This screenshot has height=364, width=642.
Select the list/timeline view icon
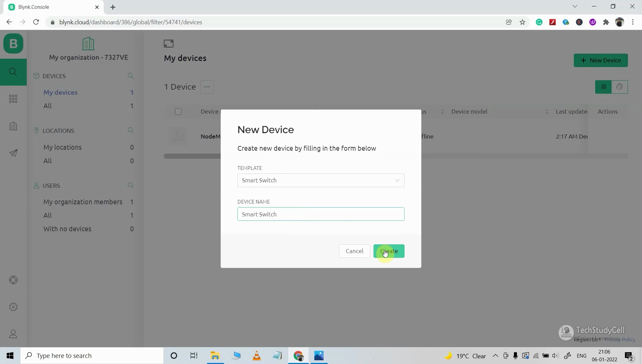click(x=604, y=86)
